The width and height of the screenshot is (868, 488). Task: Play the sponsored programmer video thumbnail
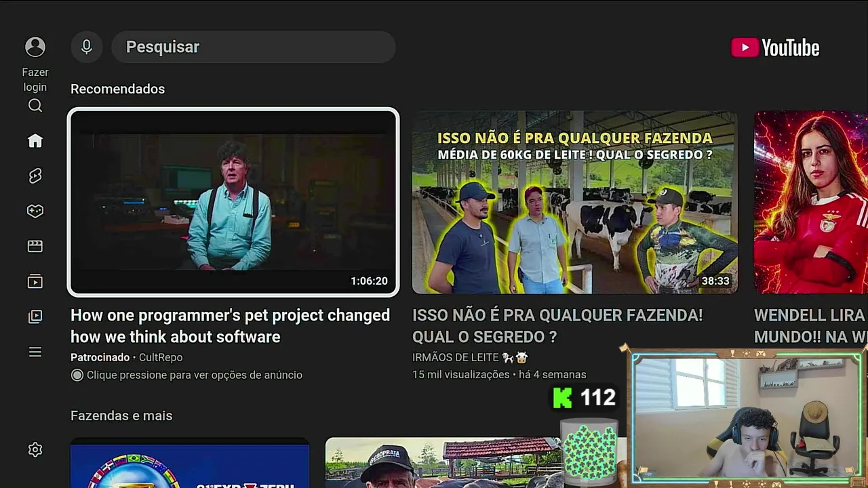233,202
